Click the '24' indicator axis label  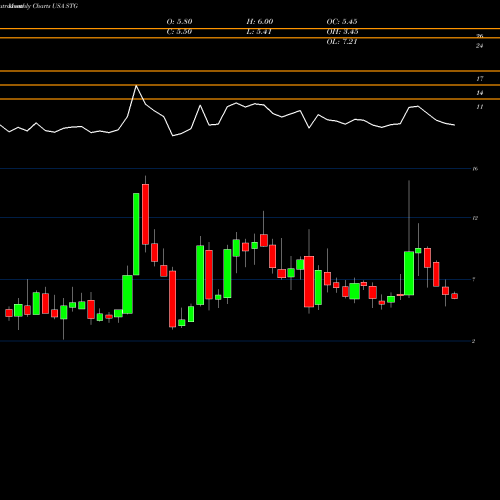pos(479,46)
